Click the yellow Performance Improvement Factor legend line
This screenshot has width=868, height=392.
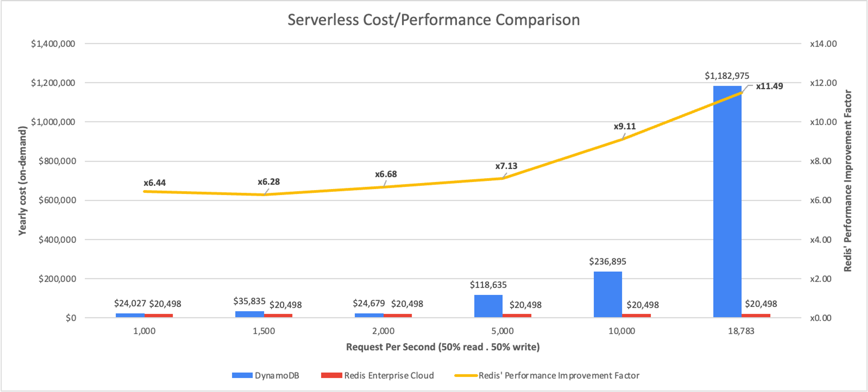466,375
